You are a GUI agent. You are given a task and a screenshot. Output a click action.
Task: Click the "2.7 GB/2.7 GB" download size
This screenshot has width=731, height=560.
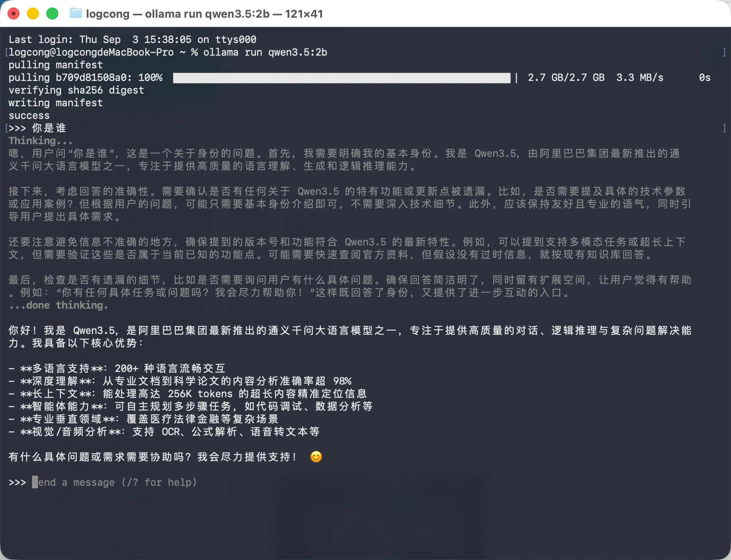coord(566,78)
